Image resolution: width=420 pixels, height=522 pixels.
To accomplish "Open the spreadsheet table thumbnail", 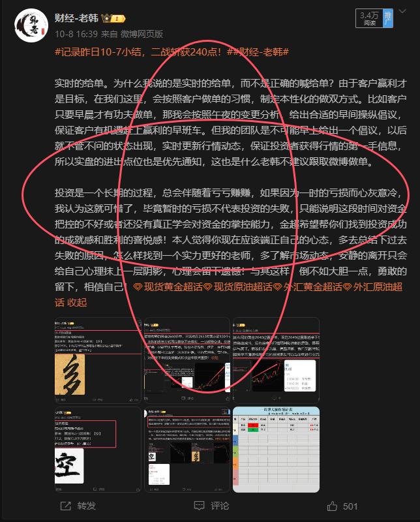I will point(277,450).
